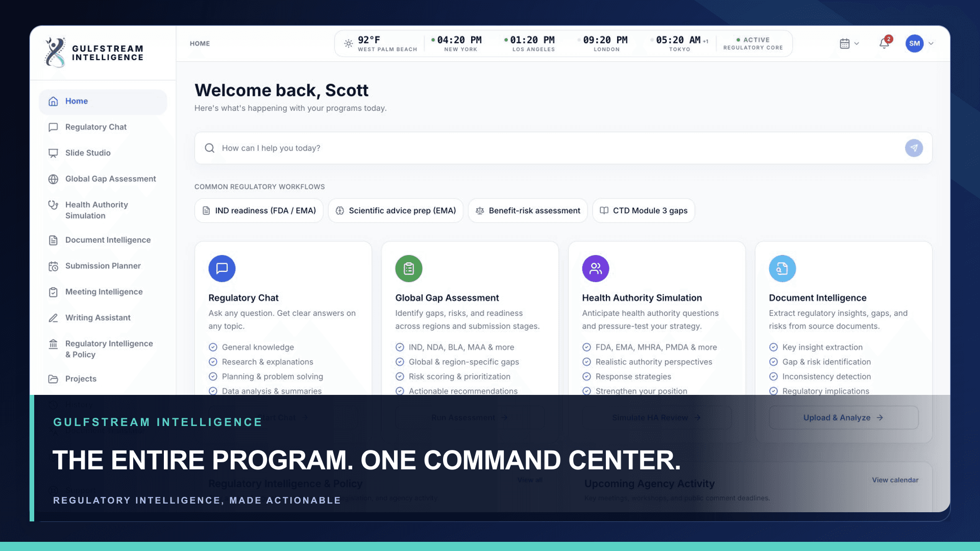Click the sun weather icon

coord(348,44)
